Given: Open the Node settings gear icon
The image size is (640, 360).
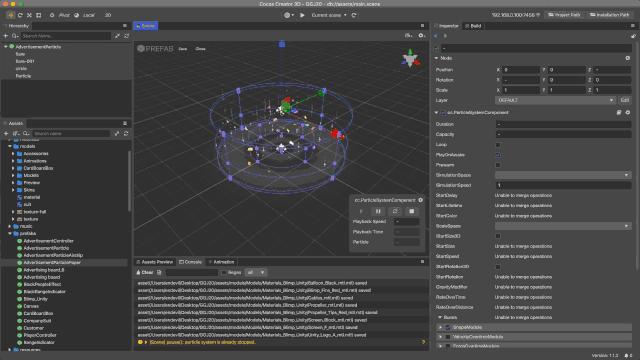Looking at the screenshot, I should [x=627, y=58].
